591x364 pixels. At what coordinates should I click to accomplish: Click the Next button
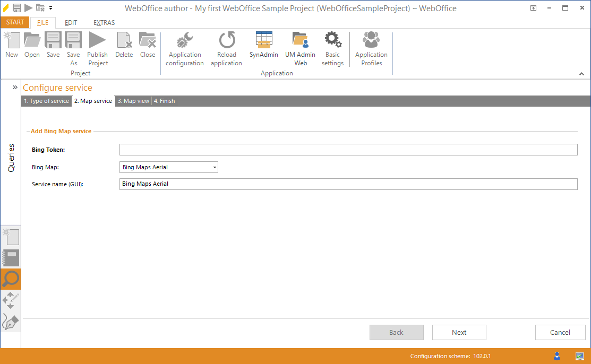click(459, 332)
